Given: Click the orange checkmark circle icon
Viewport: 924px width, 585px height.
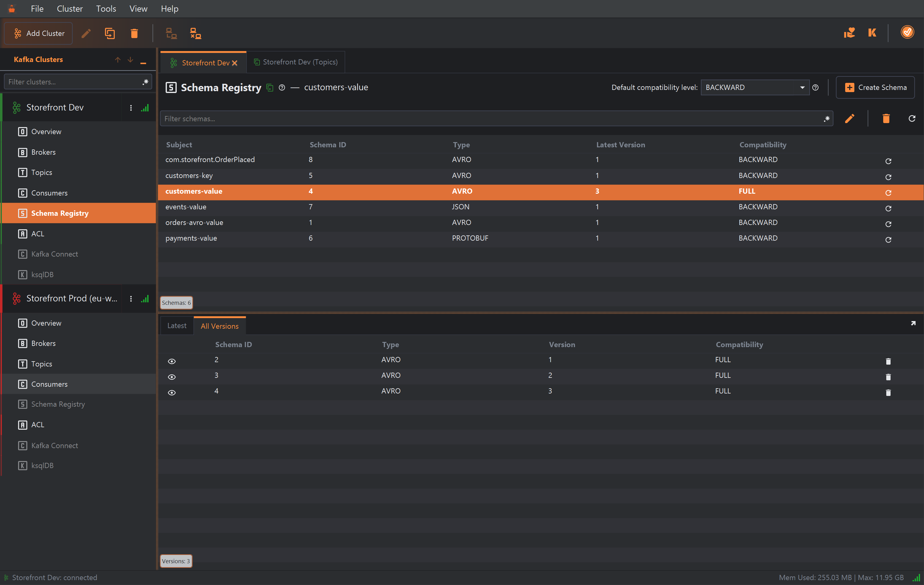Looking at the screenshot, I should pyautogui.click(x=907, y=32).
